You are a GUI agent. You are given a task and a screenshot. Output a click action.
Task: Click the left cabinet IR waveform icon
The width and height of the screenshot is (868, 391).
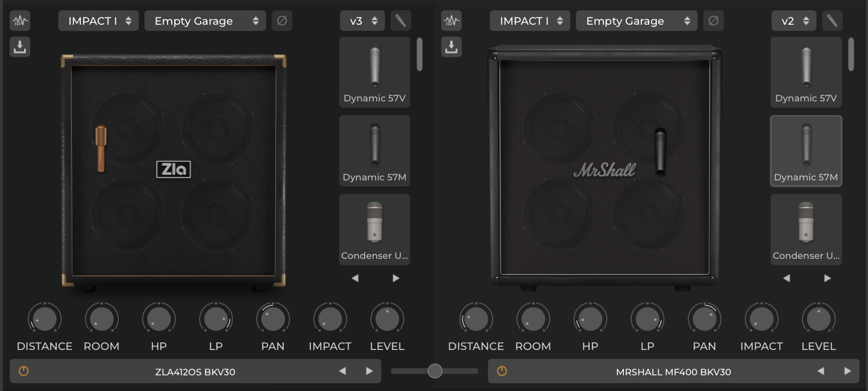(x=20, y=21)
